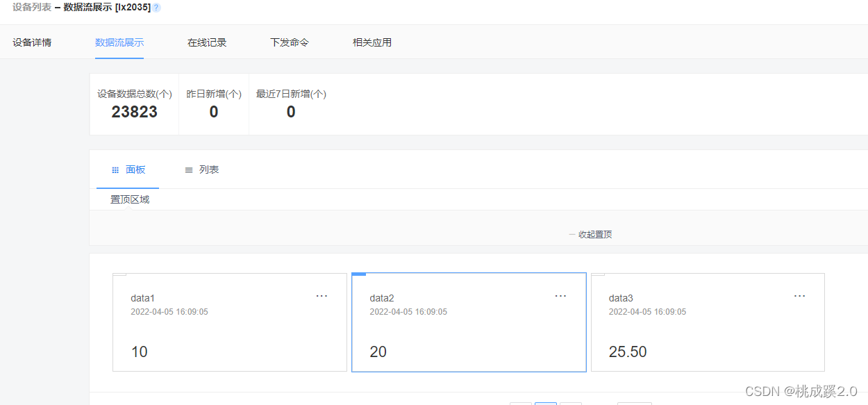Switch to the 下发命令 tab
The image size is (868, 405).
click(x=289, y=42)
